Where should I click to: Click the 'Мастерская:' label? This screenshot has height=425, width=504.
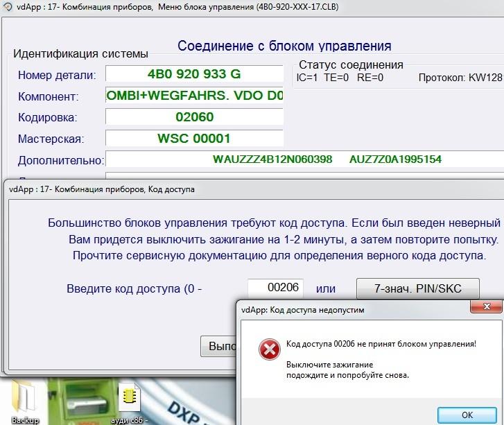pyautogui.click(x=51, y=139)
